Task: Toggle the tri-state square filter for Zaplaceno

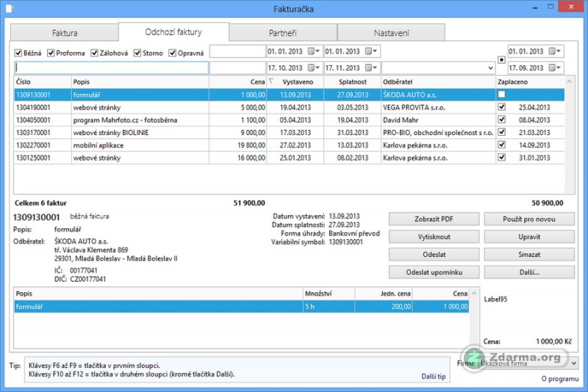Action: 501,60
